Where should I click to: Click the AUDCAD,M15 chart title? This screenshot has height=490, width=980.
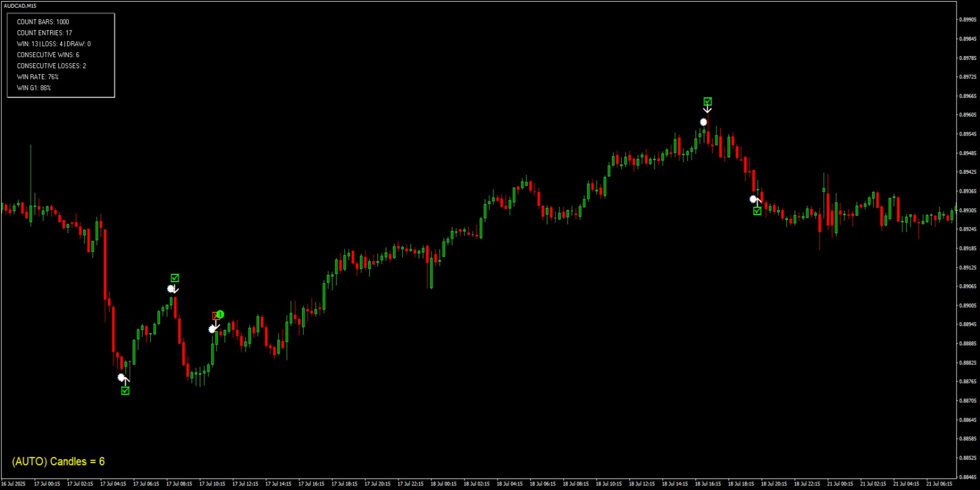point(20,5)
